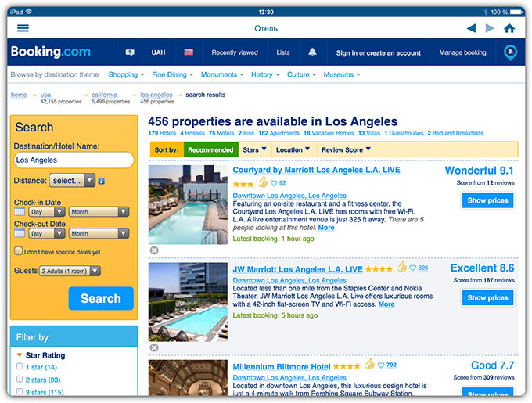Open the Check-out Day dropdown
Screen dimensions: 532x403
point(47,233)
